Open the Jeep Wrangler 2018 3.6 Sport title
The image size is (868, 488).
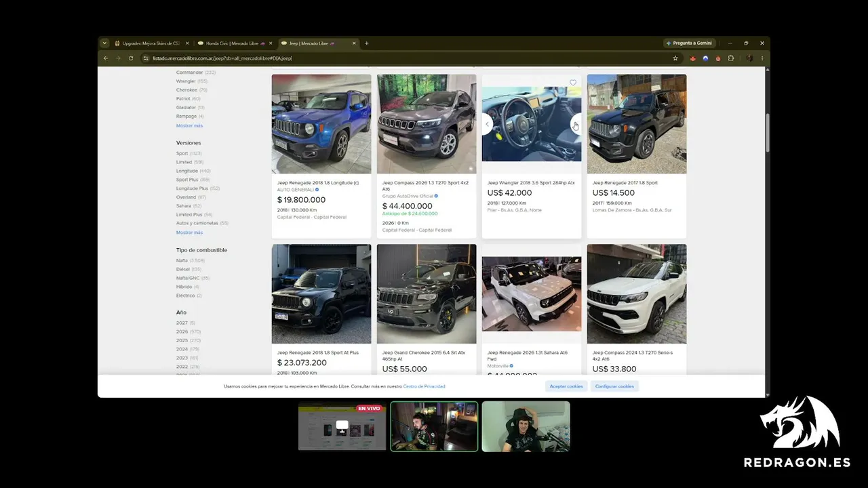coord(531,183)
